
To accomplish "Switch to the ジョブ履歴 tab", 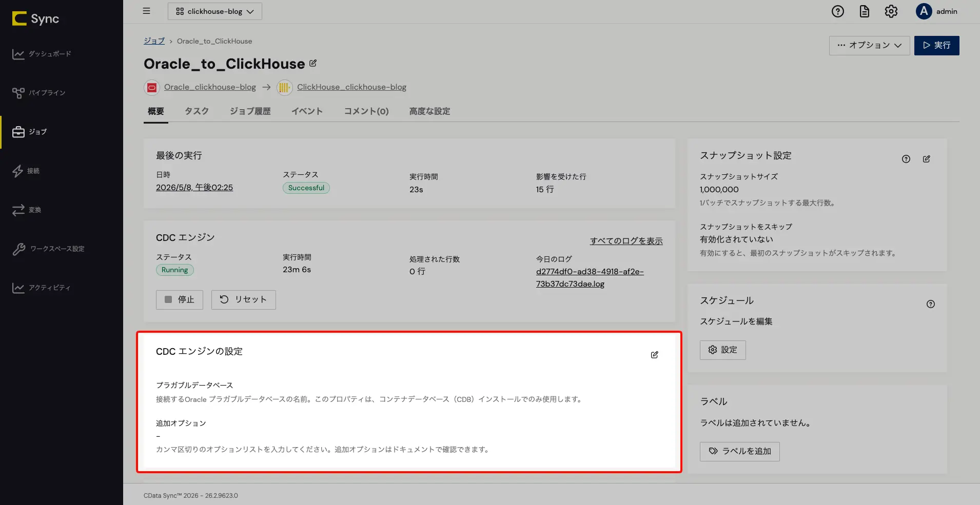I will coord(250,111).
